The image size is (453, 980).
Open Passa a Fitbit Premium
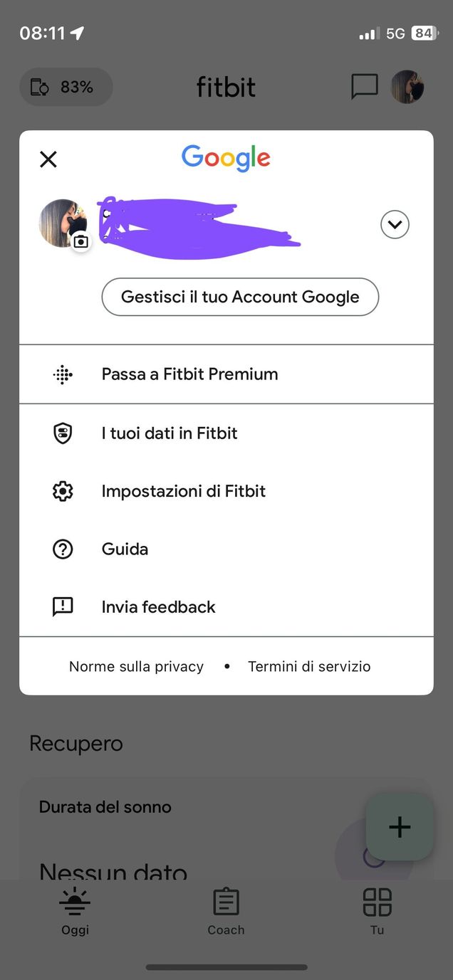coord(189,374)
